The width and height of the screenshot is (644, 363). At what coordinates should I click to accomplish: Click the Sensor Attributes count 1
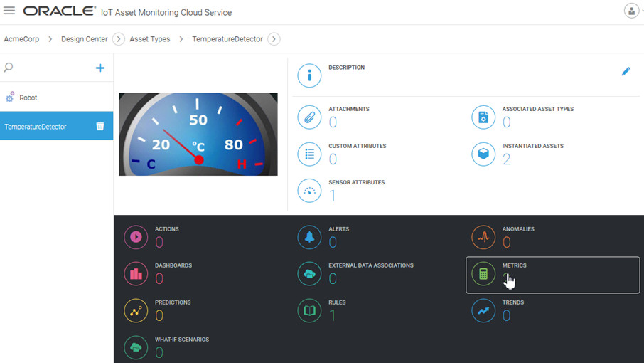(x=333, y=196)
